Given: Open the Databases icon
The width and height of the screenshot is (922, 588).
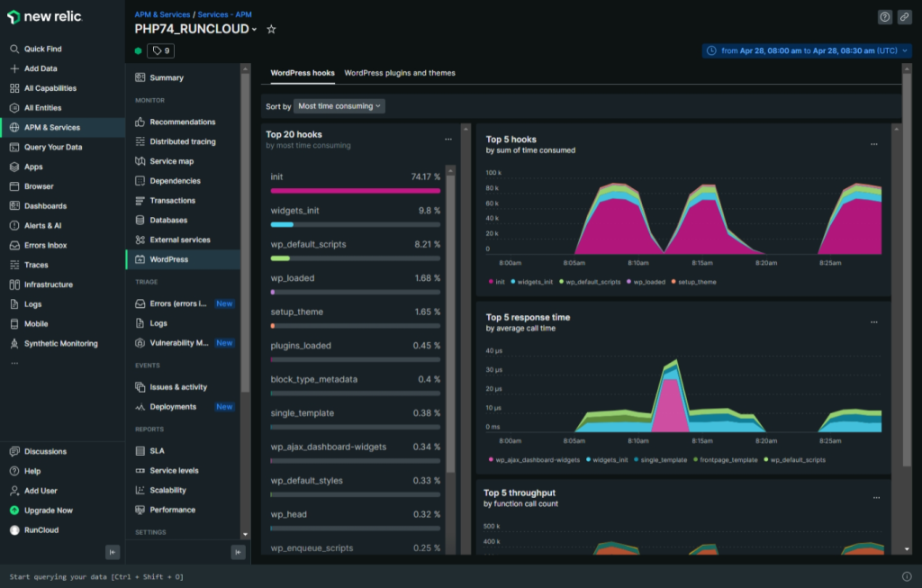Looking at the screenshot, I should pyautogui.click(x=140, y=220).
